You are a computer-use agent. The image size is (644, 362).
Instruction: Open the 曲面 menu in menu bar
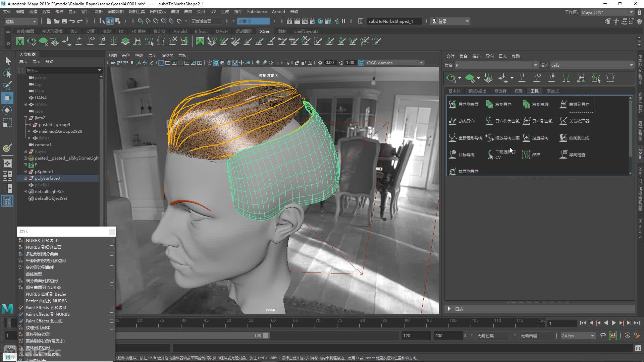click(x=188, y=11)
